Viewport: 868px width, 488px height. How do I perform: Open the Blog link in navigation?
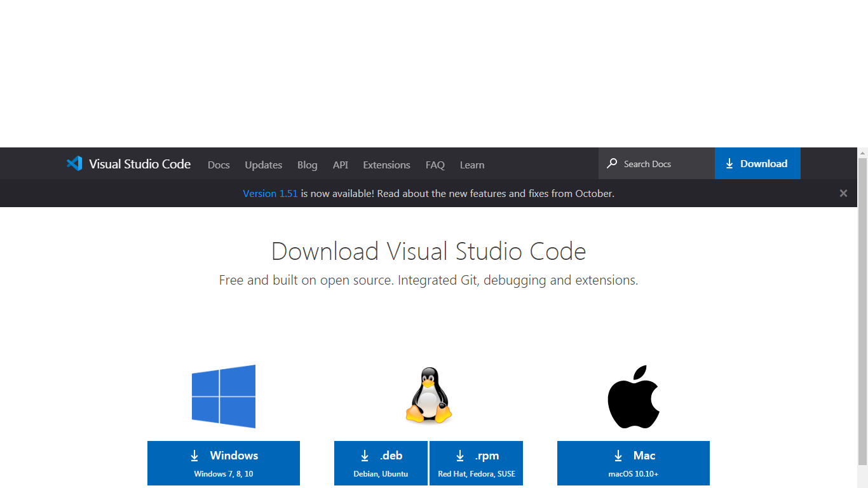[307, 165]
